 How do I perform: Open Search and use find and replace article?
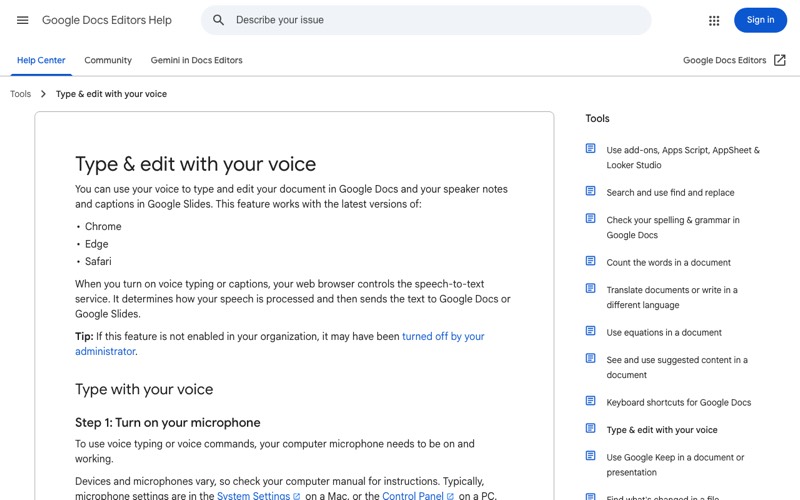pyautogui.click(x=670, y=192)
